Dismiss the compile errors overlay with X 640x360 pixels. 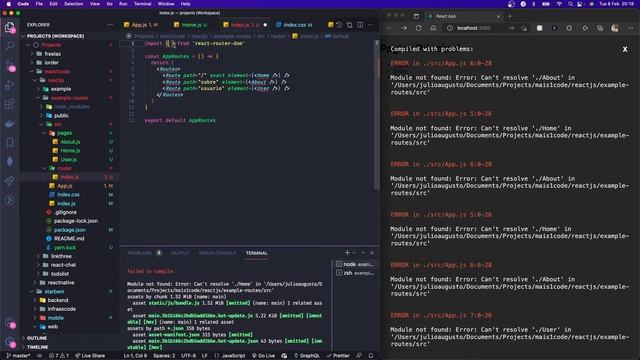point(625,49)
